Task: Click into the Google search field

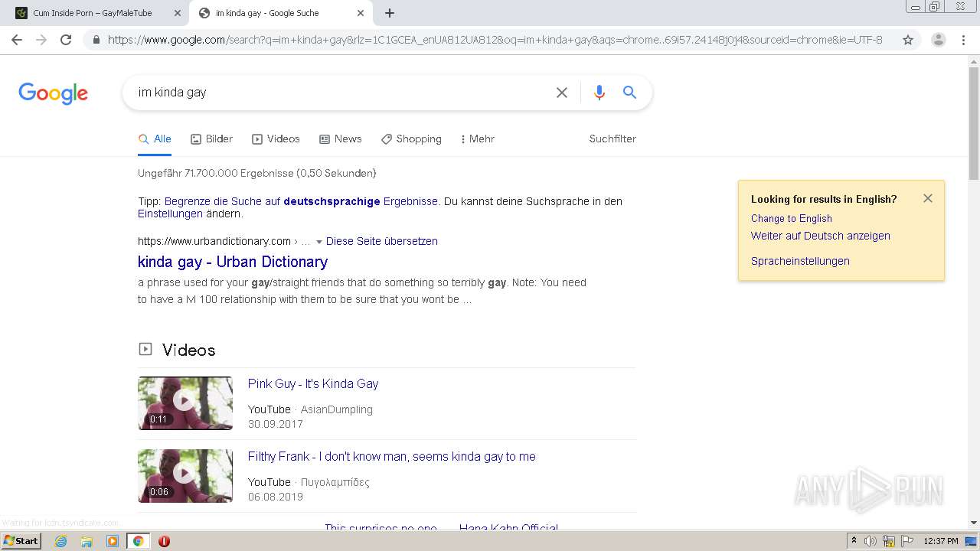Action: 341,93
